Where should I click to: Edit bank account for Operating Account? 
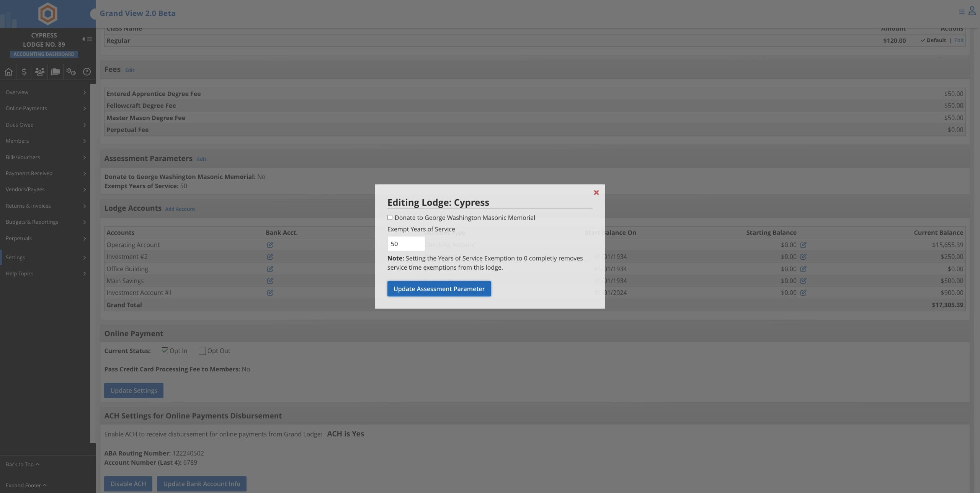click(x=270, y=245)
